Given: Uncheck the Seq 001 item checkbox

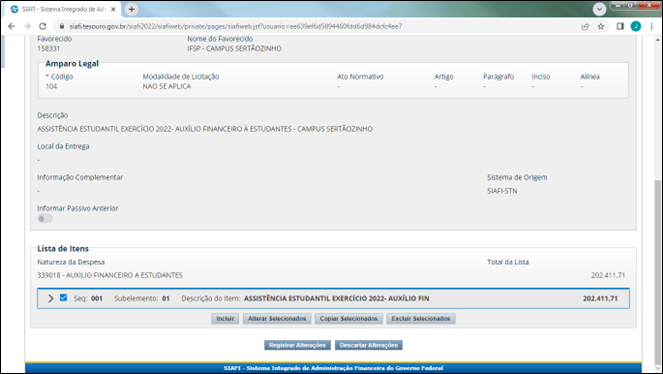Looking at the screenshot, I should (x=63, y=298).
